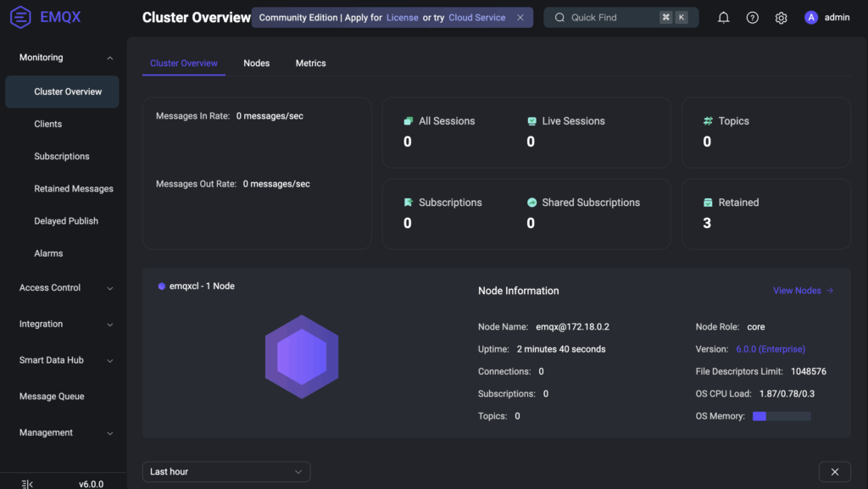Dismiss the Community Edition banner
The width and height of the screenshot is (868, 489).
[x=520, y=18]
